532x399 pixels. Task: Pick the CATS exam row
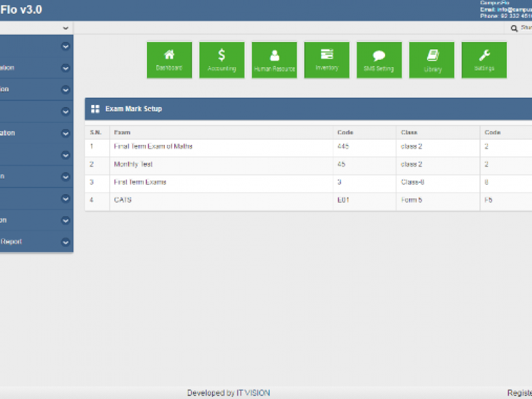point(123,200)
